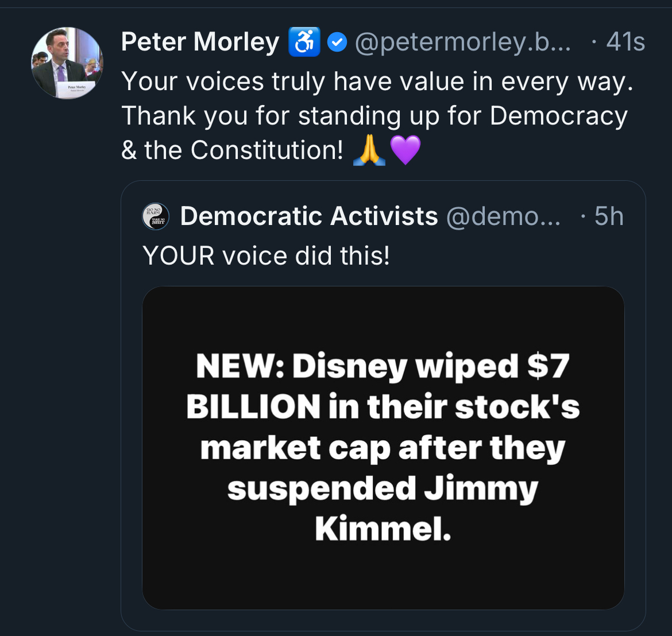The width and height of the screenshot is (672, 636).
Task: Select the "YOUR voice did this!" text
Action: (267, 255)
